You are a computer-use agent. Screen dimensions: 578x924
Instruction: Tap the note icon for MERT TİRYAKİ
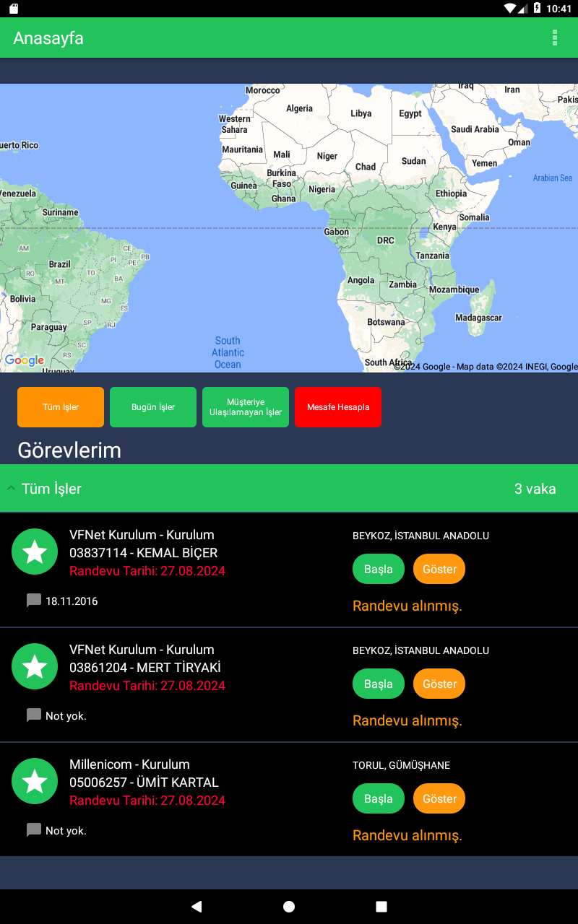pos(34,715)
